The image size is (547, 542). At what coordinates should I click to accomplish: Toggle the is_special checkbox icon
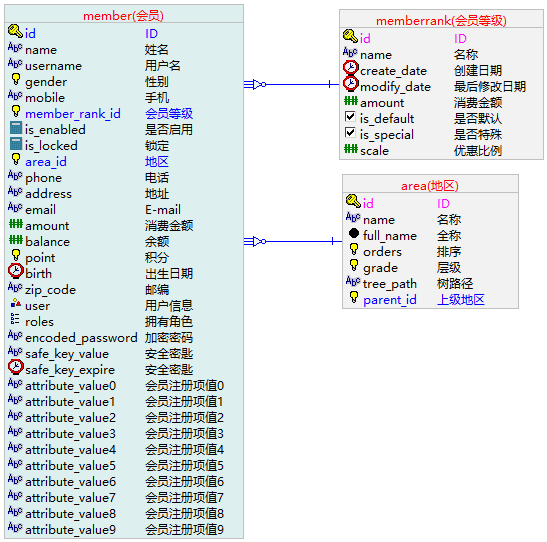point(350,132)
